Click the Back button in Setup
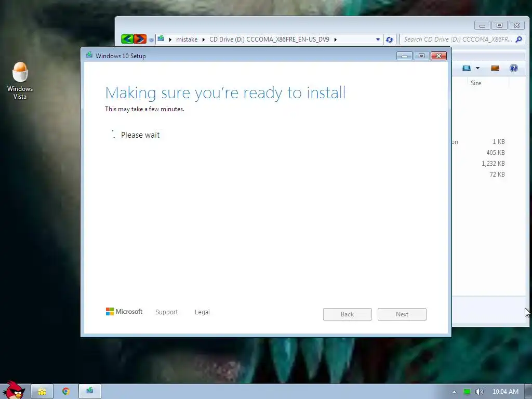Viewport: 532px width, 399px height. pyautogui.click(x=348, y=314)
